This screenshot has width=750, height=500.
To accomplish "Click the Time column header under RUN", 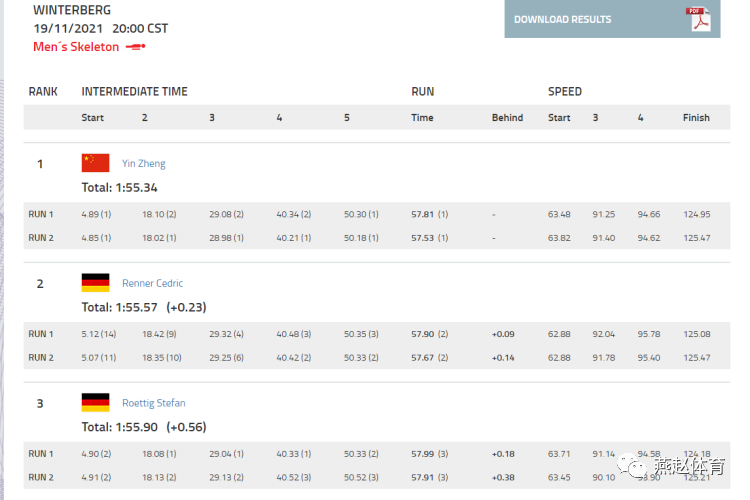I will coord(422,118).
